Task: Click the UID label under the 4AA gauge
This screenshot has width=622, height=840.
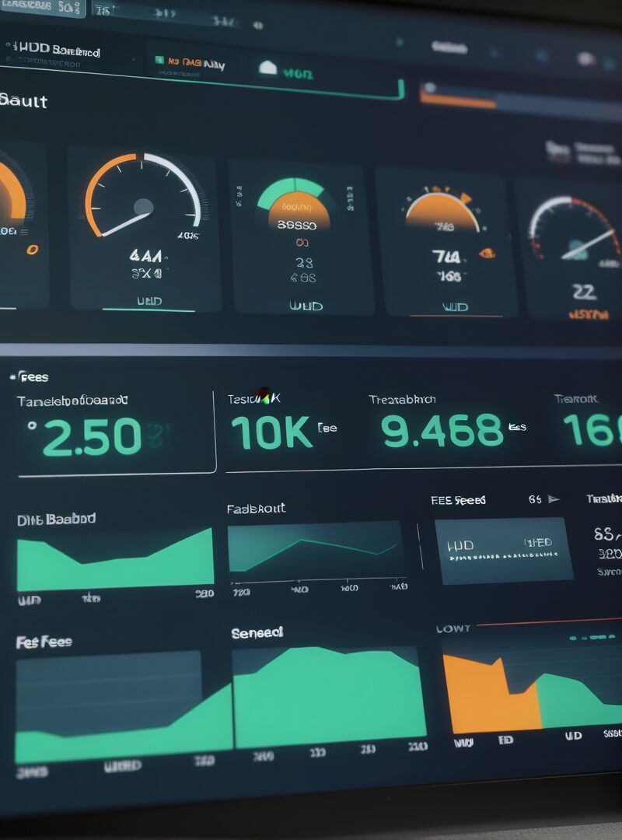Action: point(148,301)
